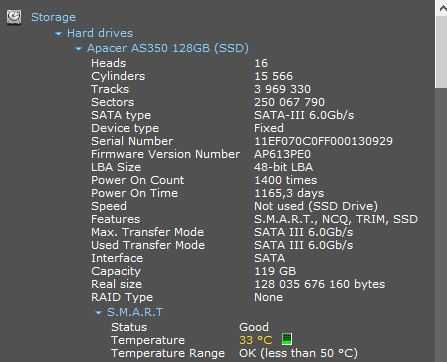Click the Power On Count label
Screen dimensions: 447x362
click(x=137, y=180)
